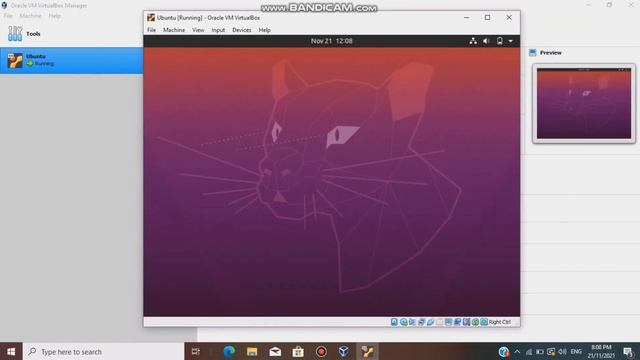Click the Type here to search box

[x=104, y=351]
